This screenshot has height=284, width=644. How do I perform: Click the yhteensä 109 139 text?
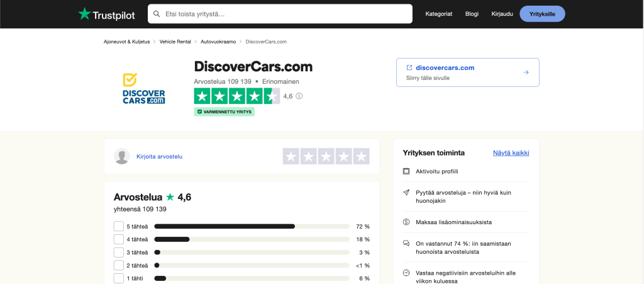140,209
